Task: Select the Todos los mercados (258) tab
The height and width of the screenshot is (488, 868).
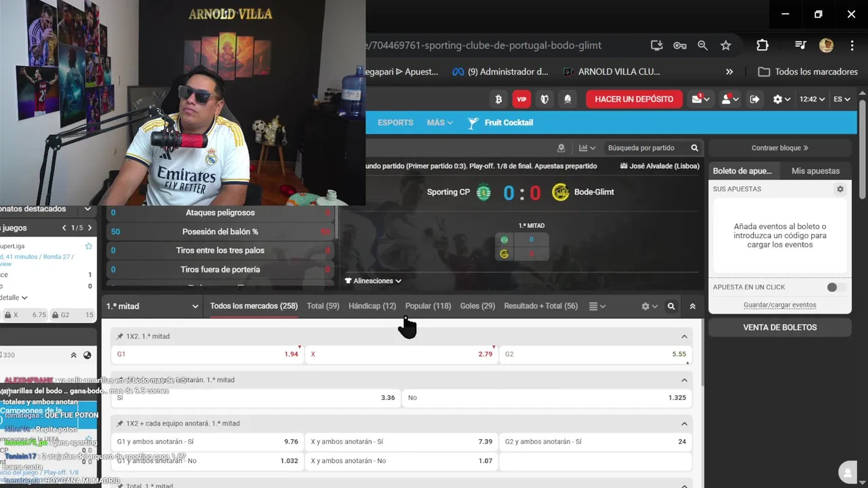Action: pyautogui.click(x=254, y=306)
